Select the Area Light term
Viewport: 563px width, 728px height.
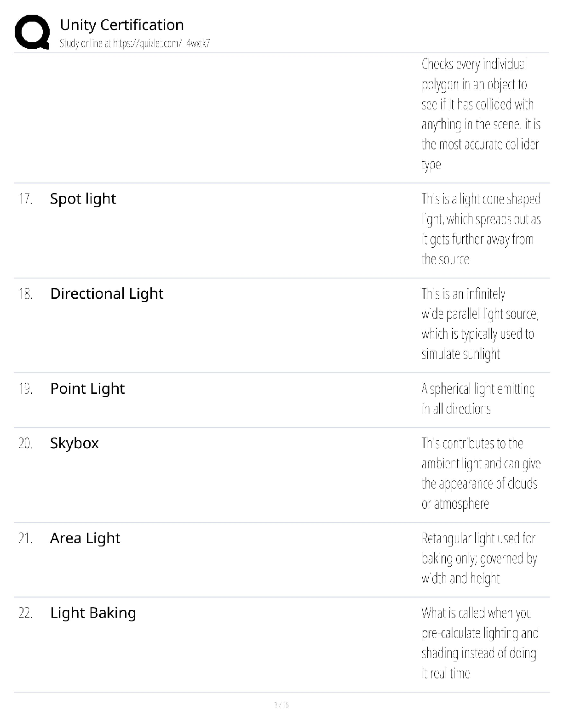tap(85, 538)
